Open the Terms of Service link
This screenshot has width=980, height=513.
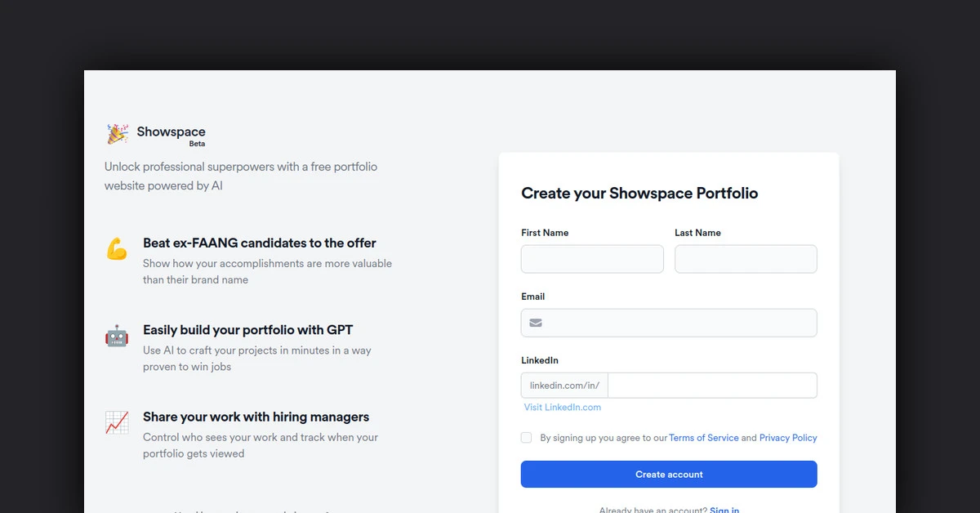click(x=704, y=437)
